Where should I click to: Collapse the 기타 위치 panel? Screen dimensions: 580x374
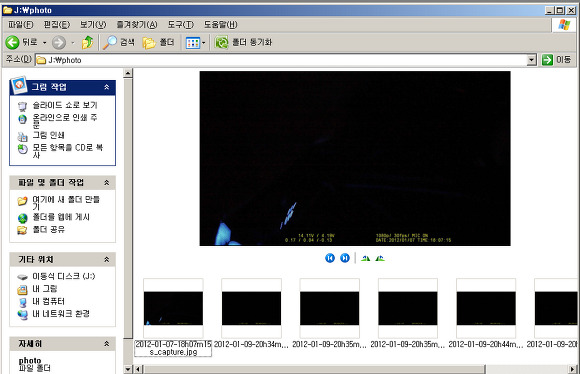click(x=107, y=259)
